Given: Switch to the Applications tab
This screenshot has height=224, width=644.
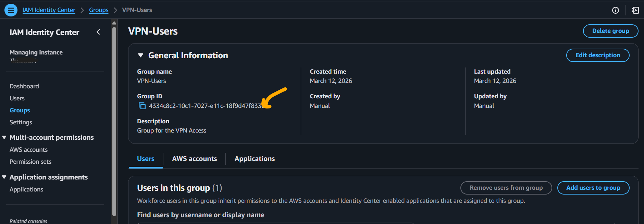Looking at the screenshot, I should 255,159.
